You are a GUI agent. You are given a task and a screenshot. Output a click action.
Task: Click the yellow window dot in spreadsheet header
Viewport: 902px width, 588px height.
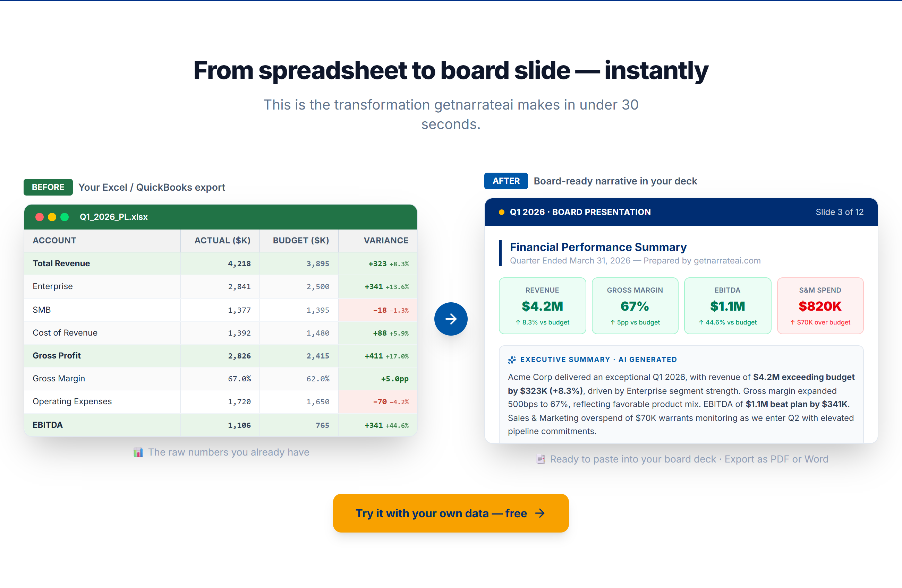[x=52, y=217]
